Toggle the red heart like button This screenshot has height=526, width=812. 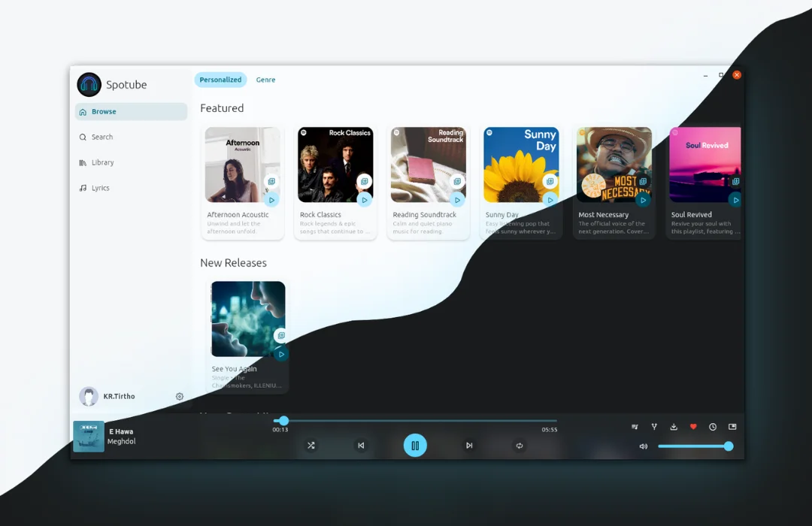tap(693, 427)
